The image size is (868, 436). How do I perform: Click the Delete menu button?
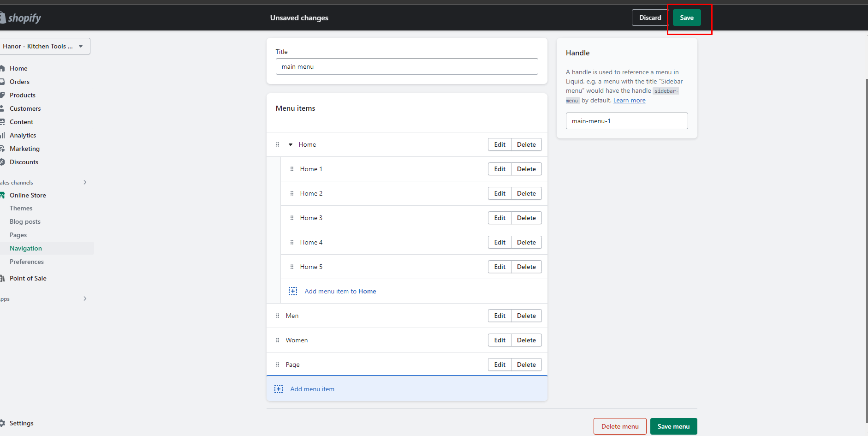pos(620,426)
